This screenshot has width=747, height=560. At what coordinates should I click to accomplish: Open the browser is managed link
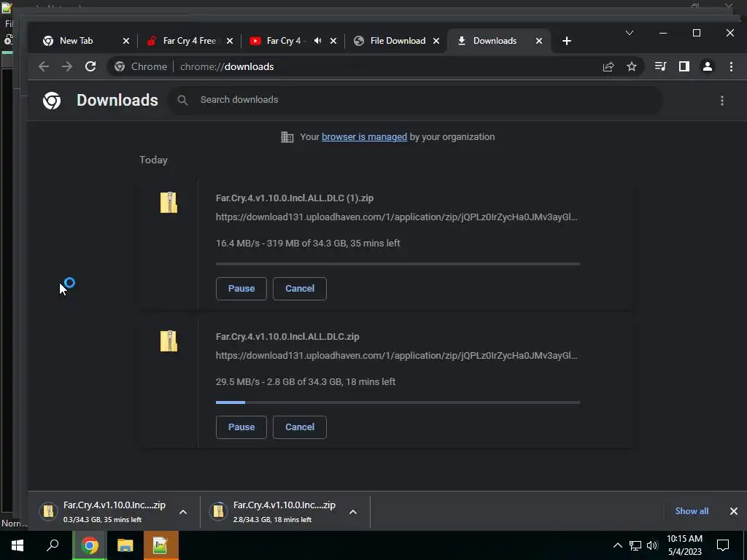pyautogui.click(x=365, y=136)
